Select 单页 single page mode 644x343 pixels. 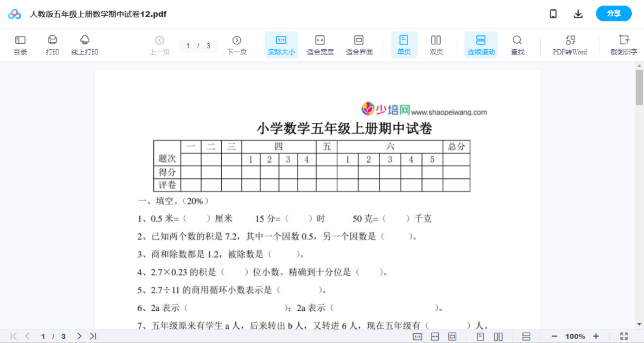(x=404, y=45)
